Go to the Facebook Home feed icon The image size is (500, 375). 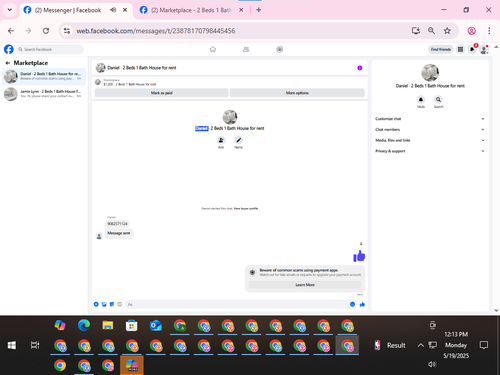point(213,49)
